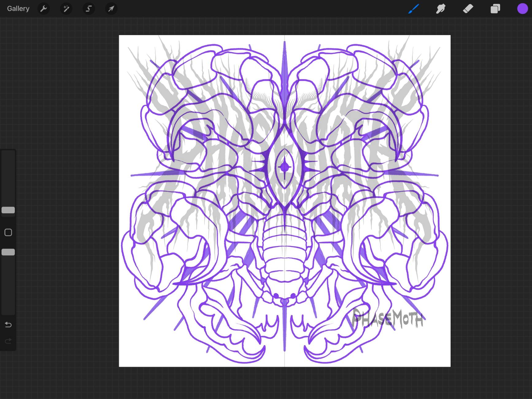Click the brush size slider handle

[8, 210]
